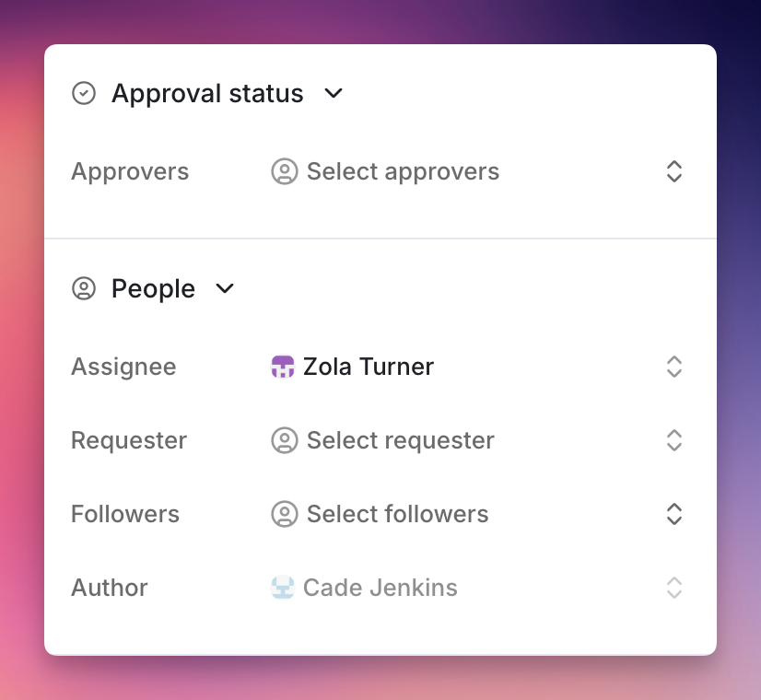
Task: Collapse the People section chevron
Action: [225, 288]
